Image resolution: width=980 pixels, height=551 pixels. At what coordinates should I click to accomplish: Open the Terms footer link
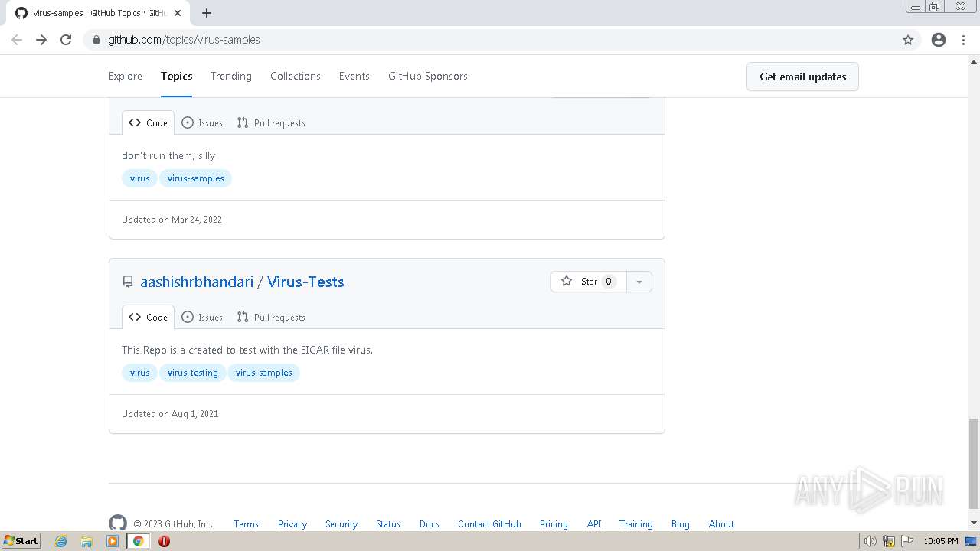pyautogui.click(x=246, y=524)
